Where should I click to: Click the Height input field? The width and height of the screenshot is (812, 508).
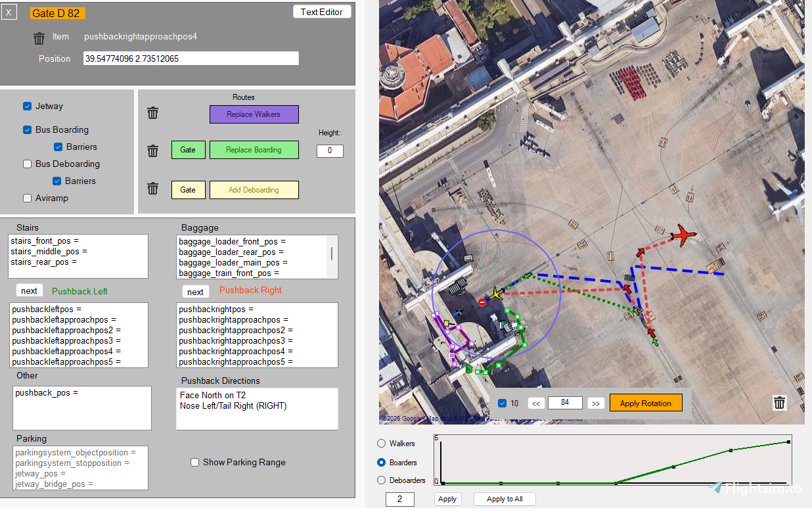pos(330,150)
